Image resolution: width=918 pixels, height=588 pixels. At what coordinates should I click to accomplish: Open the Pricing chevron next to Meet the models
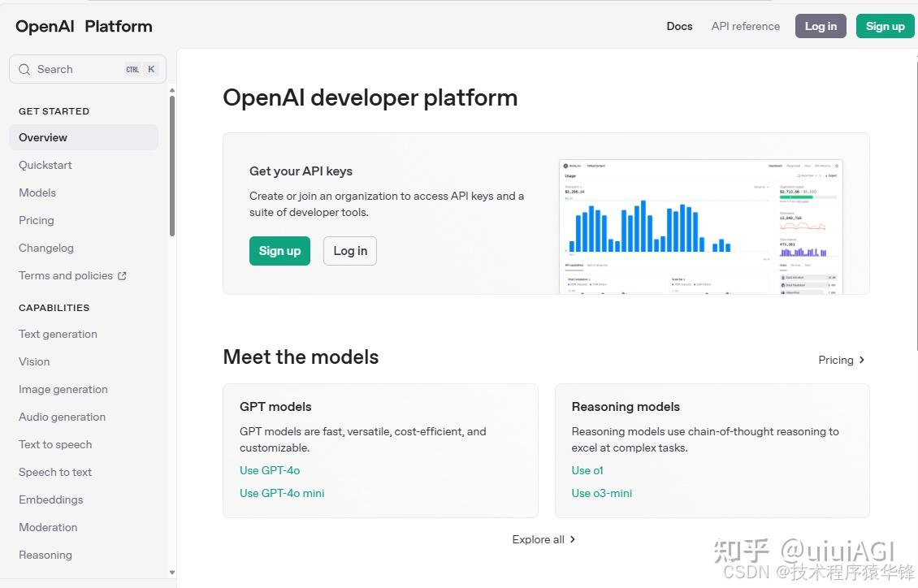click(861, 360)
